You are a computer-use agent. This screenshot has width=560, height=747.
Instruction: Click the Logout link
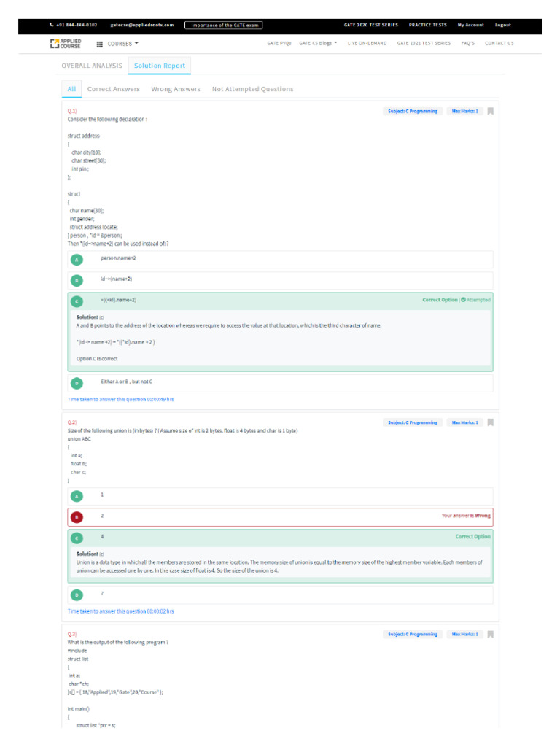click(503, 25)
